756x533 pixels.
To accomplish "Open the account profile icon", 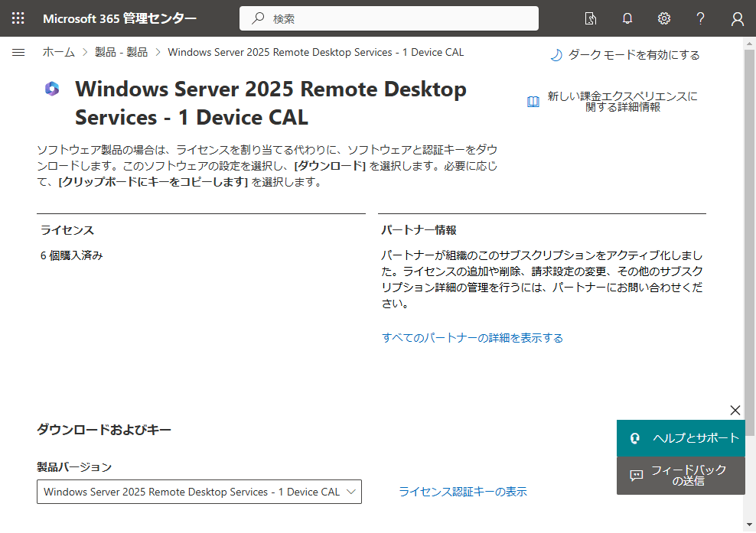I will point(737,18).
